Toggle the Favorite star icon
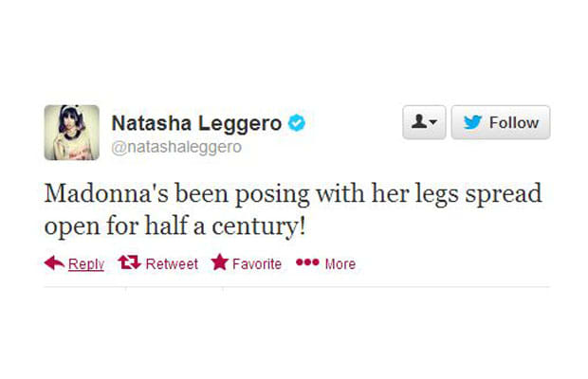 pos(220,262)
